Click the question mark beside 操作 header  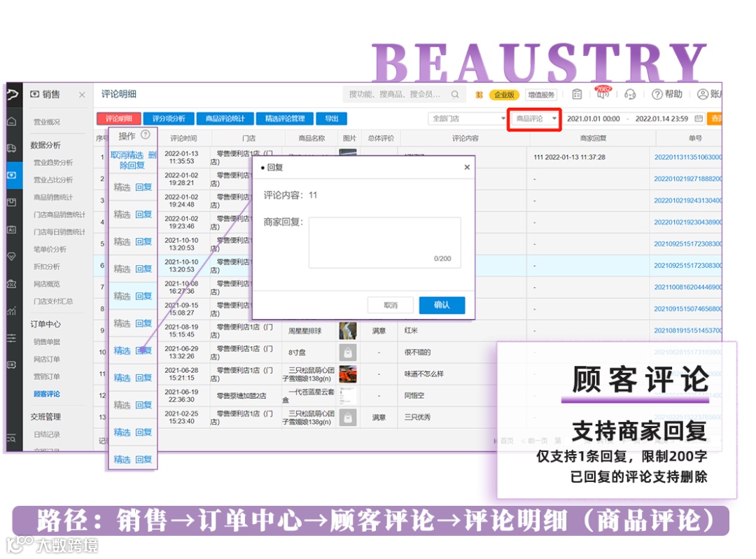pos(145,134)
